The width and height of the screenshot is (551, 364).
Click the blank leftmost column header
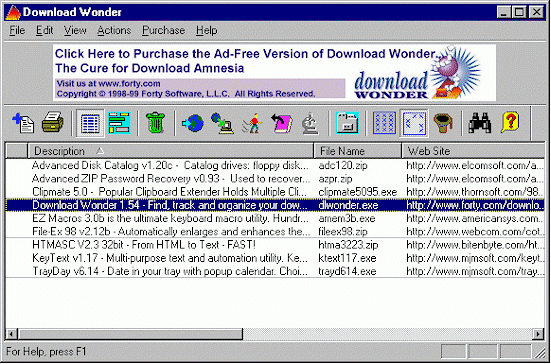[17, 151]
